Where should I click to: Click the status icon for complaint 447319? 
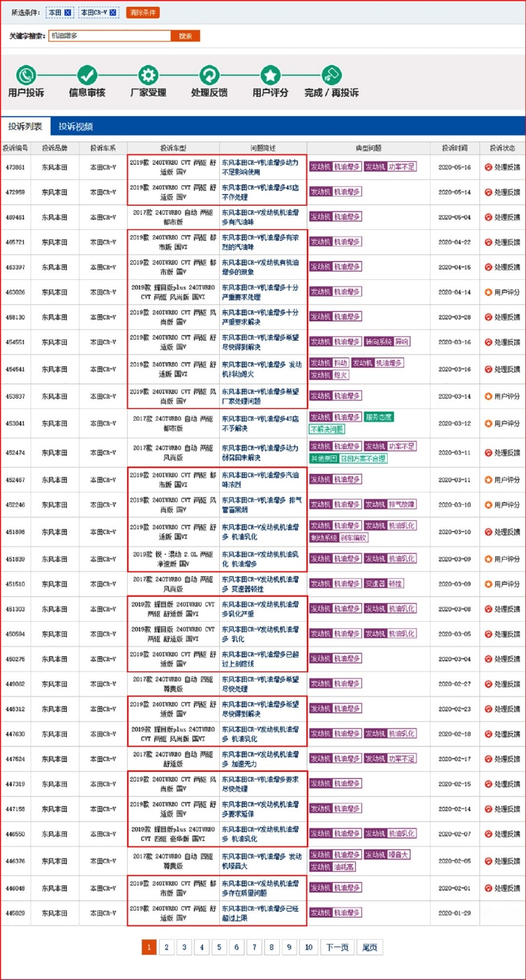pyautogui.click(x=488, y=784)
